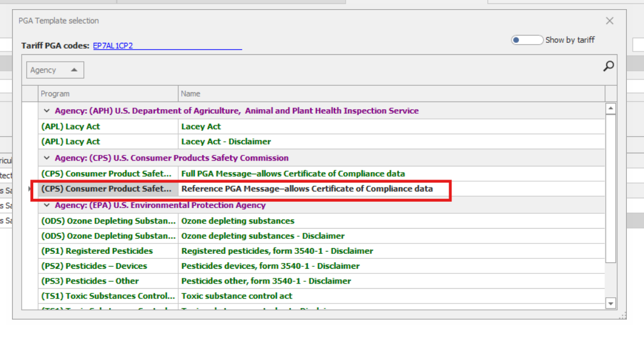The image size is (644, 347).
Task: Select Pesticides devices, form 3540-1 - Disclaimer
Action: (x=321, y=266)
